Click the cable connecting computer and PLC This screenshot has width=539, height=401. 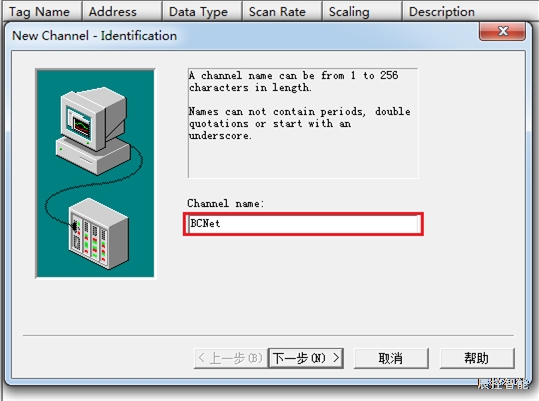[93, 185]
